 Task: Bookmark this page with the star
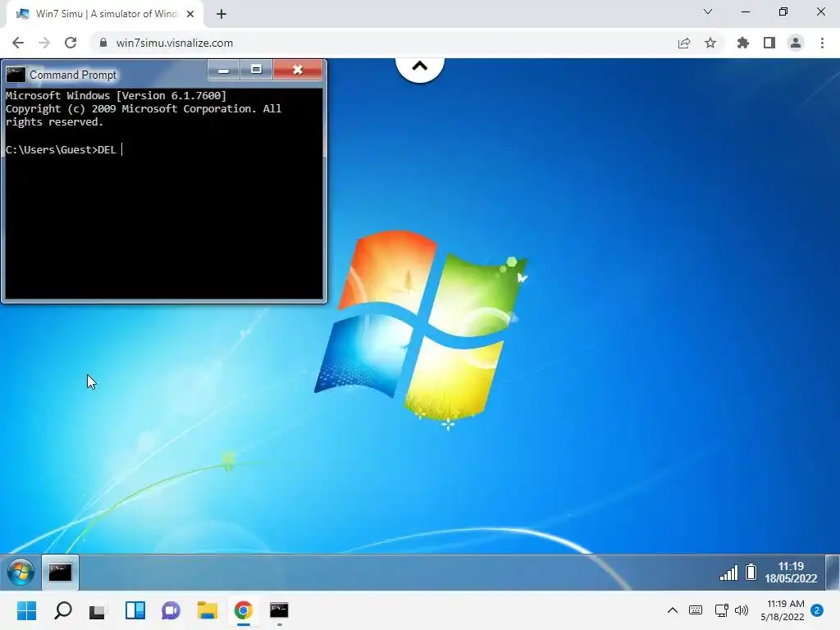(x=710, y=43)
